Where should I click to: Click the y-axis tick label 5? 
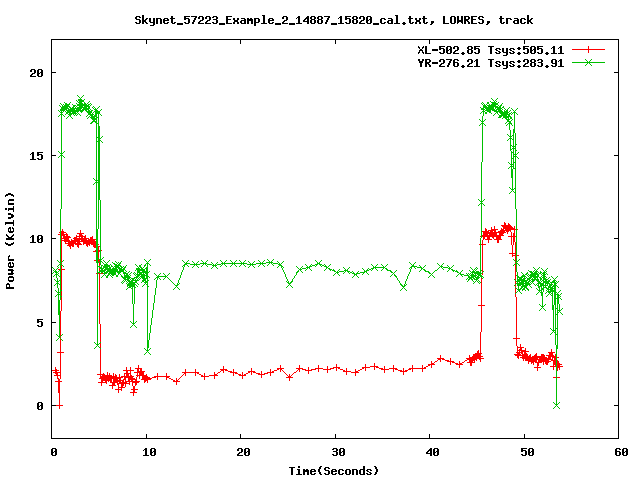tap(40, 323)
